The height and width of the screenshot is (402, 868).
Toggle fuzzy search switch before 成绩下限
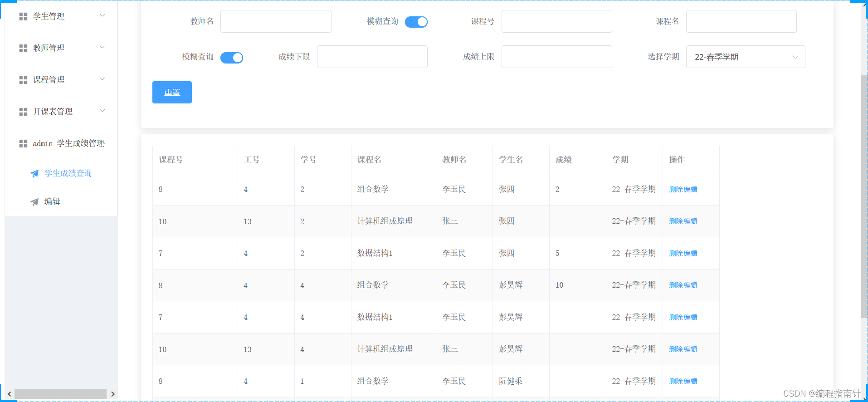[231, 58]
